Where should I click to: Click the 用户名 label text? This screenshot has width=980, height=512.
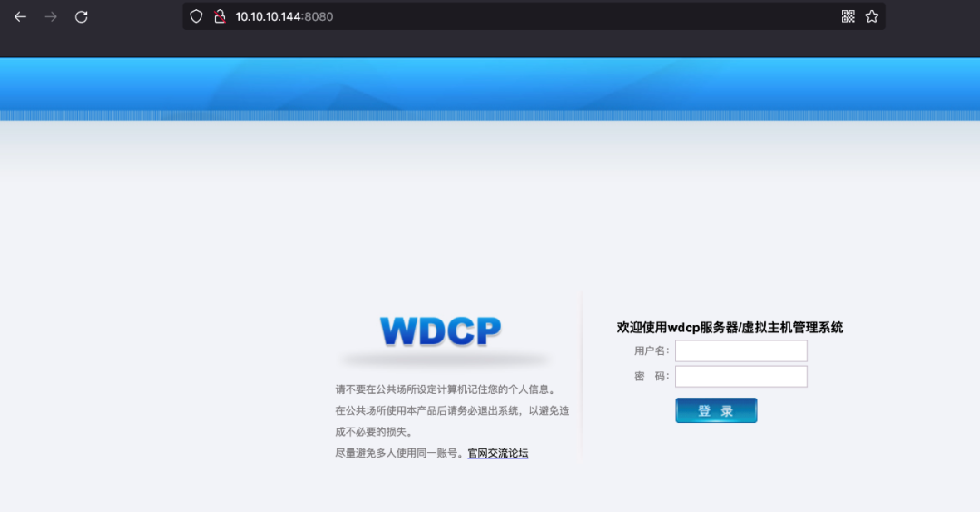coord(652,350)
